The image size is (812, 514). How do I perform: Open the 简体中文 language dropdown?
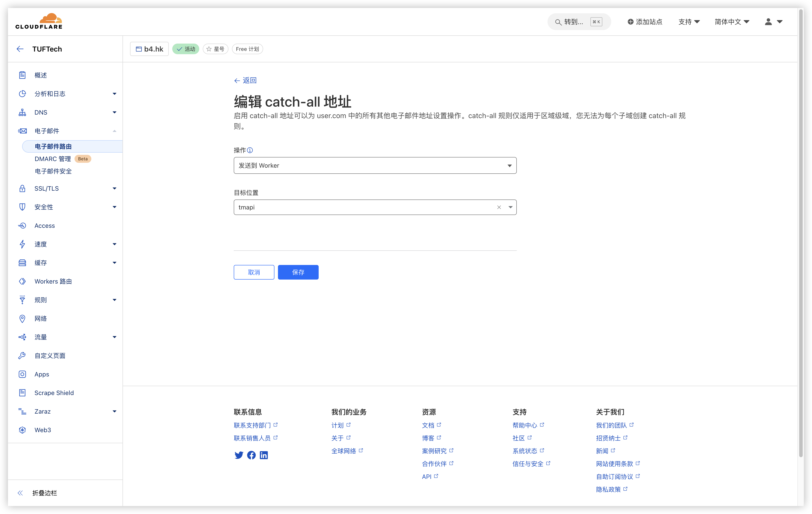[x=732, y=22]
